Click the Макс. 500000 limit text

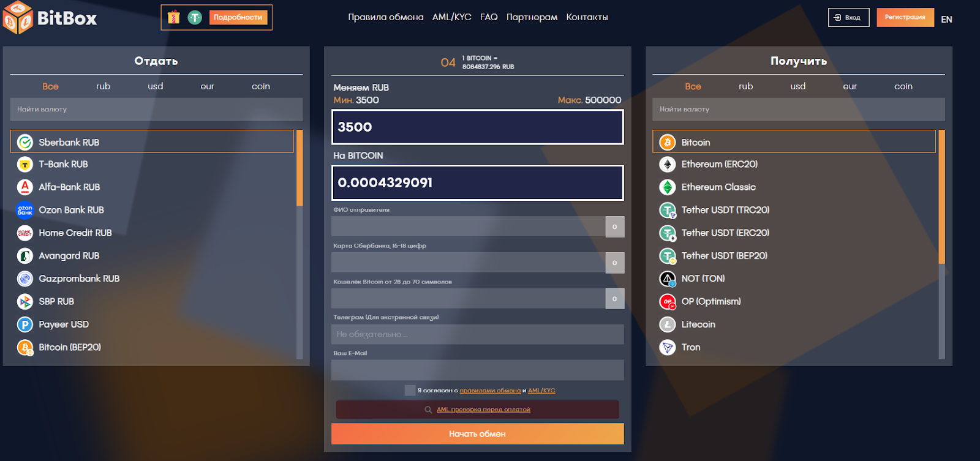pyautogui.click(x=589, y=100)
